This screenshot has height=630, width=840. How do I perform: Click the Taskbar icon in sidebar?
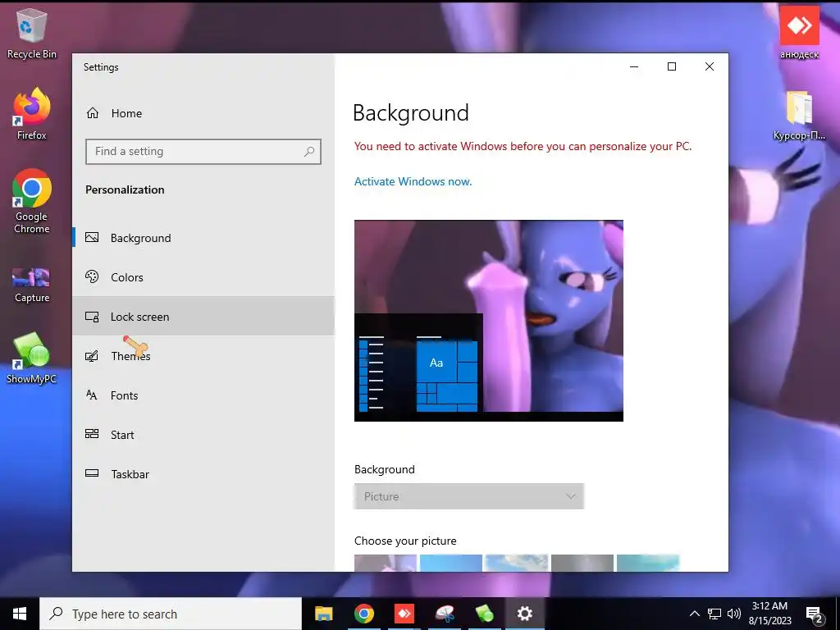pyautogui.click(x=92, y=473)
